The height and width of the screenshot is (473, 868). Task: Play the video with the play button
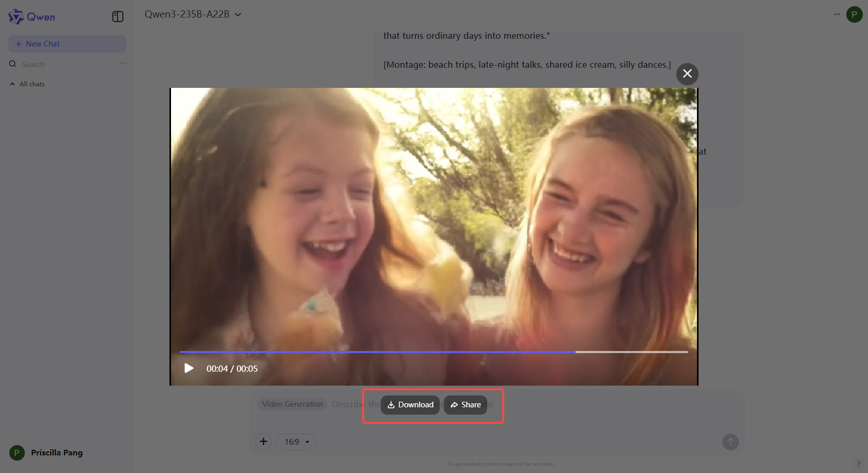(x=189, y=368)
